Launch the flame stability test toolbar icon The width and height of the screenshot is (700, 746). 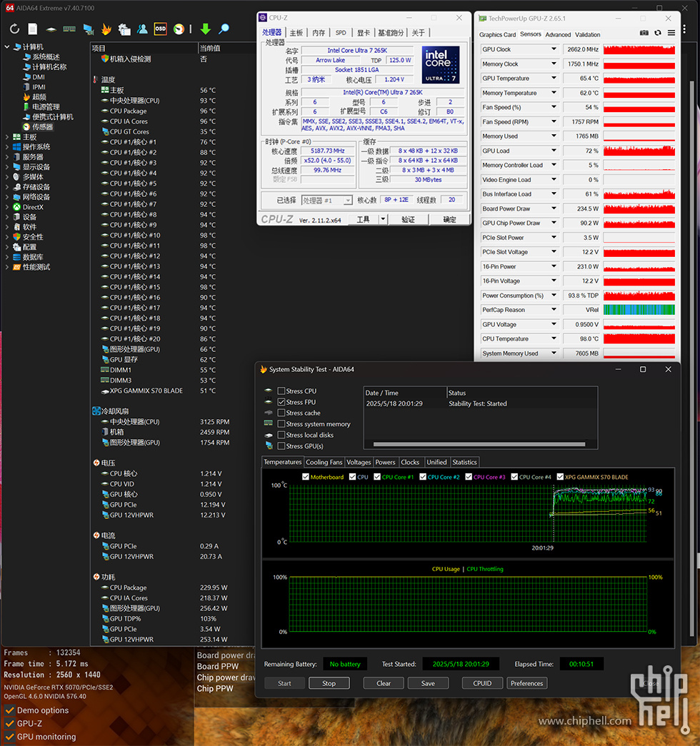coord(106,29)
